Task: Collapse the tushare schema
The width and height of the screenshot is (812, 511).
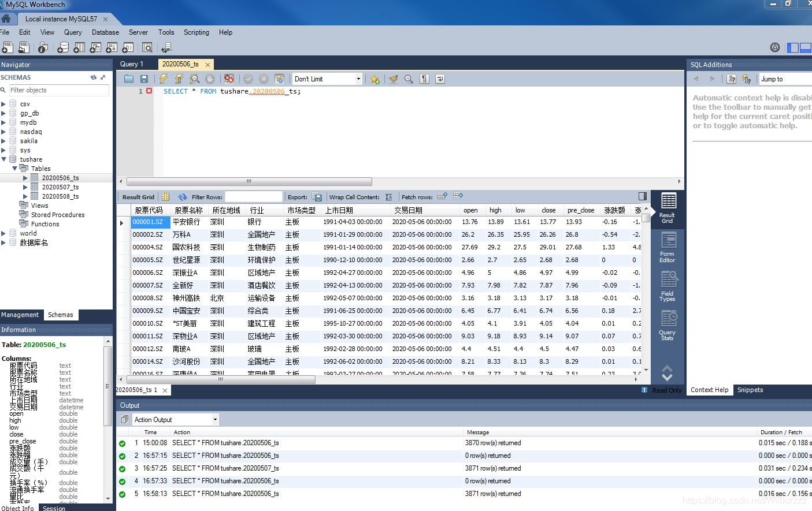Action: (x=4, y=159)
